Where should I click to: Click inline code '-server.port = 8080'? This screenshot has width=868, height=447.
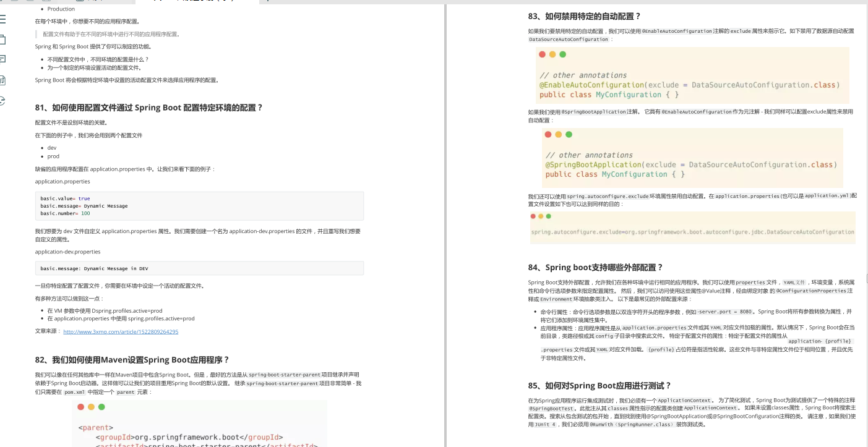725,312
